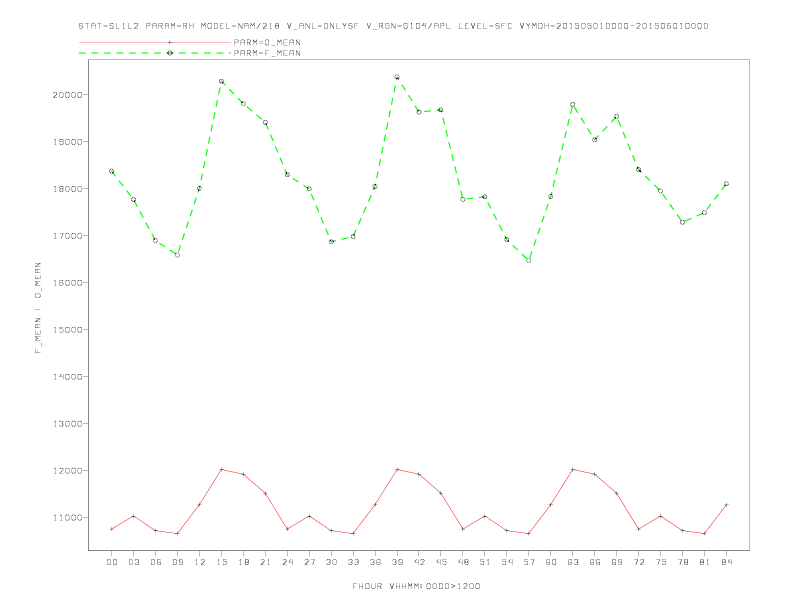792x612 pixels.
Task: Click the 09 forecast hour tick label
Action: click(x=177, y=562)
